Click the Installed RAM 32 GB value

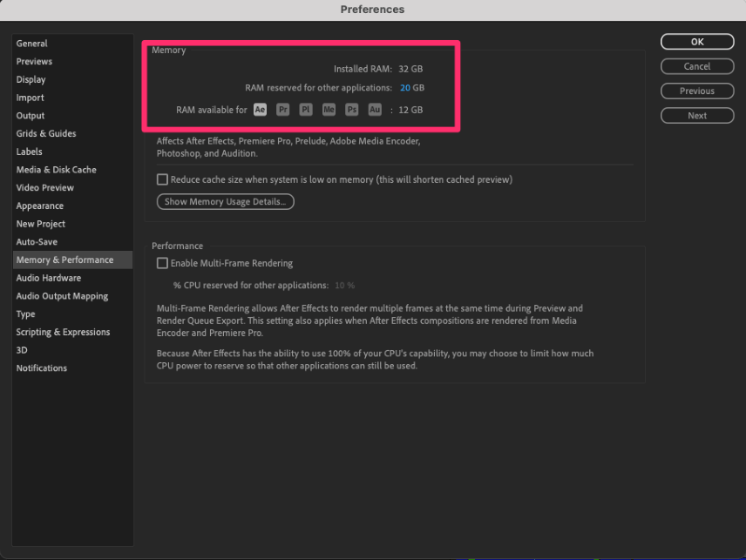tap(410, 69)
